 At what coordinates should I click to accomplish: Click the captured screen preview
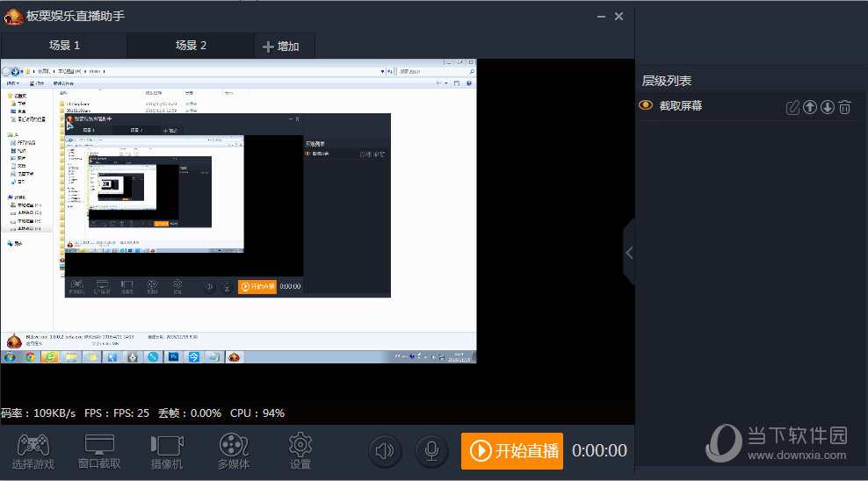tap(238, 211)
